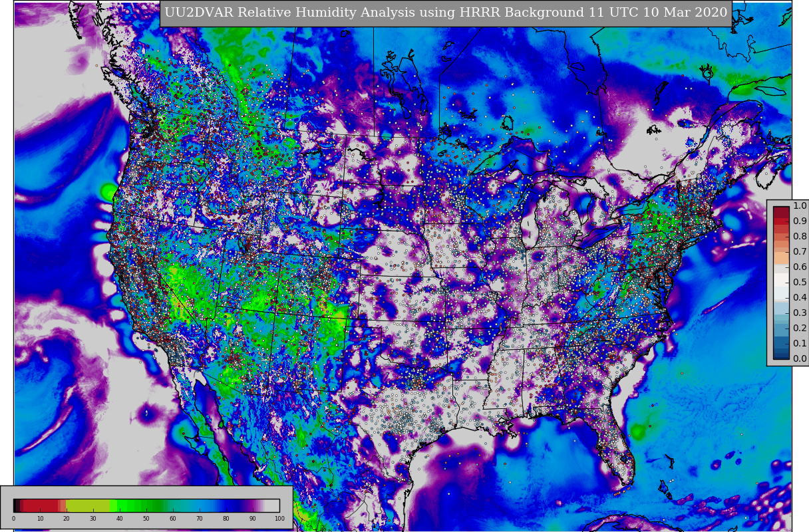809x532 pixels.
Task: Click the dark blue segment of the humidity colorbar
Action: [232, 505]
